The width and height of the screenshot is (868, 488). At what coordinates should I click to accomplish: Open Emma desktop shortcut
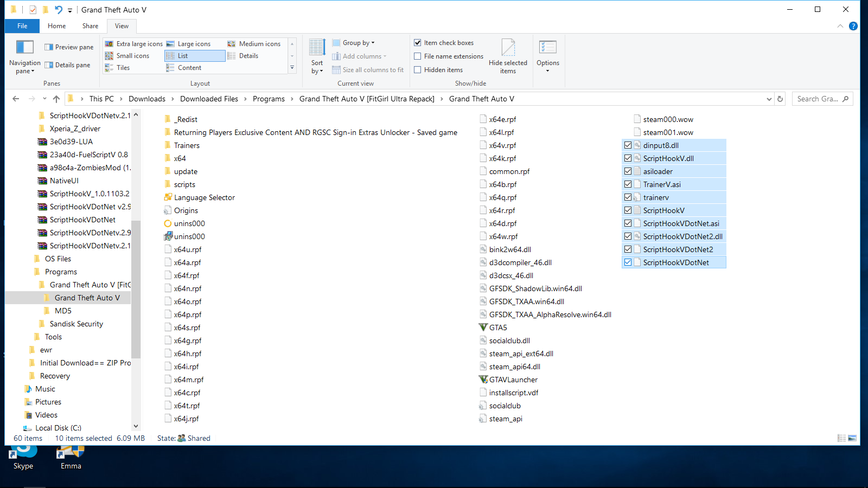[x=71, y=458]
